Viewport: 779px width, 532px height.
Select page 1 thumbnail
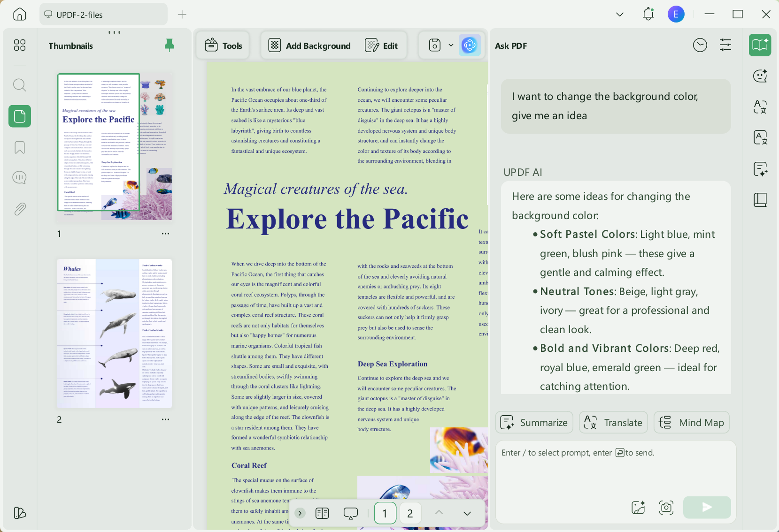[x=115, y=147]
